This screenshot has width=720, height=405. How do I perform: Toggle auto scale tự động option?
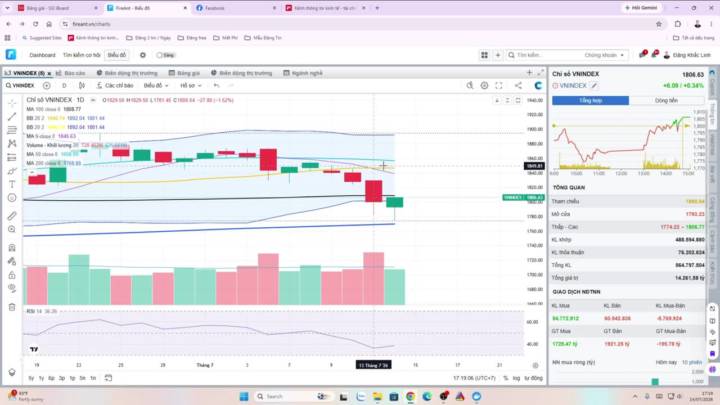[533, 378]
